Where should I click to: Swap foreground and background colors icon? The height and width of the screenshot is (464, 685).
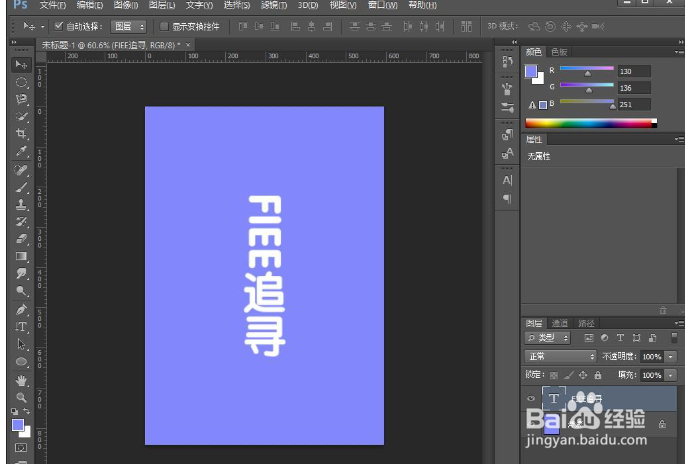(27, 411)
